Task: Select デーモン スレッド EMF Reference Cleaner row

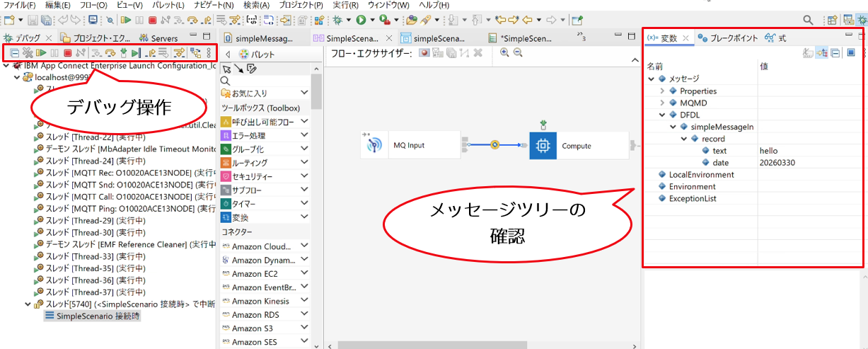Action: (x=125, y=244)
